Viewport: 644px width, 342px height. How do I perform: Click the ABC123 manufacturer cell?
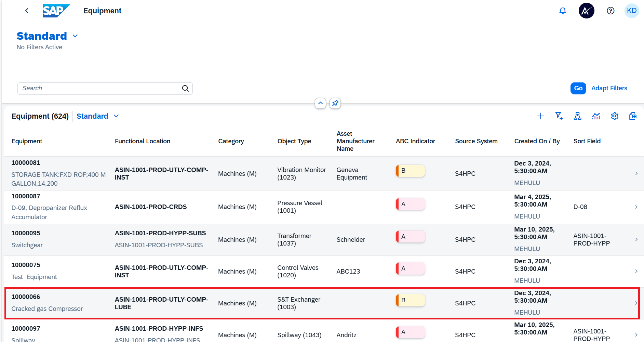348,272
